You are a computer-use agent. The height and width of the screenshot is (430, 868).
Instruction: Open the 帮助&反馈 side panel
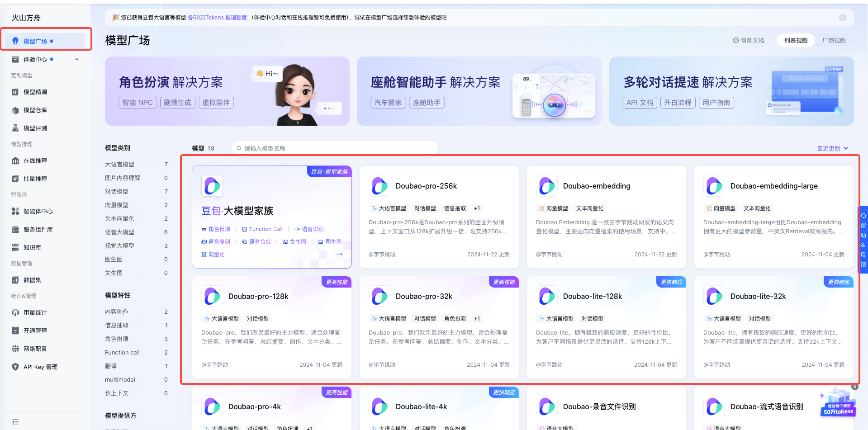click(x=863, y=240)
